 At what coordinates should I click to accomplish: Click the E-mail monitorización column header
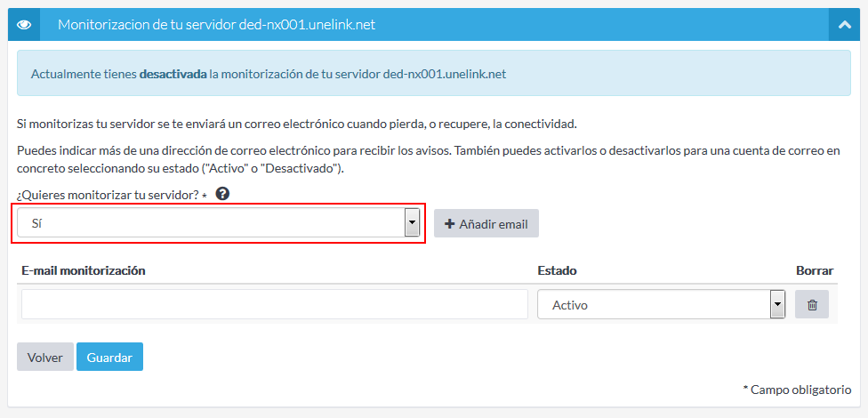(84, 270)
